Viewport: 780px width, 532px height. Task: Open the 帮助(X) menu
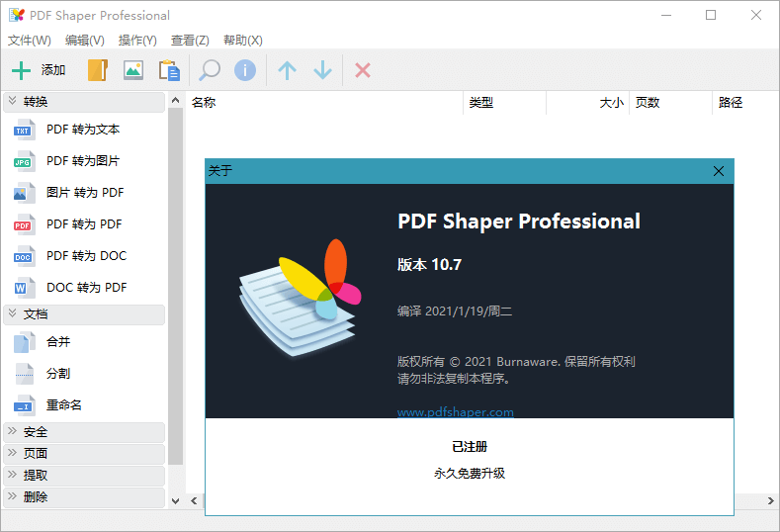click(243, 41)
